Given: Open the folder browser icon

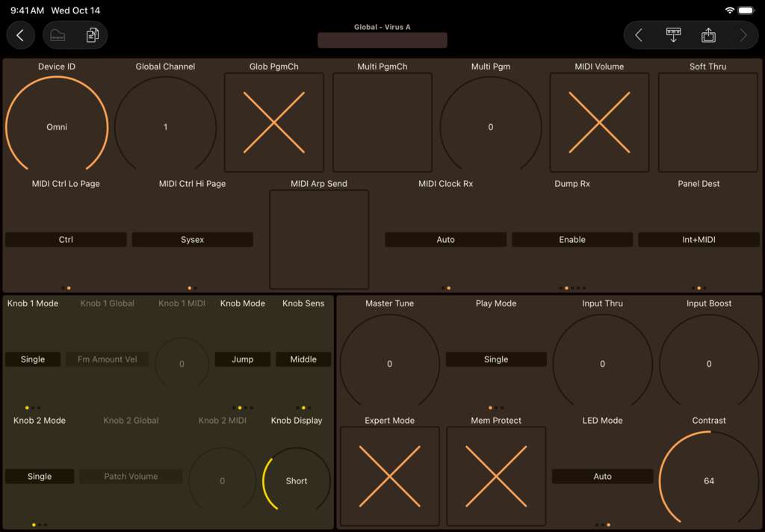Looking at the screenshot, I should point(58,35).
